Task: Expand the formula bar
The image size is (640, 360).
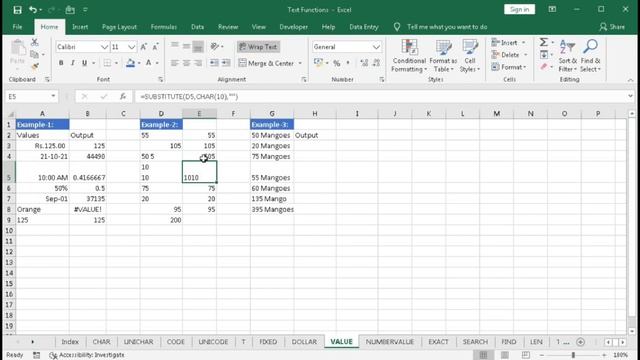Action: click(x=631, y=96)
